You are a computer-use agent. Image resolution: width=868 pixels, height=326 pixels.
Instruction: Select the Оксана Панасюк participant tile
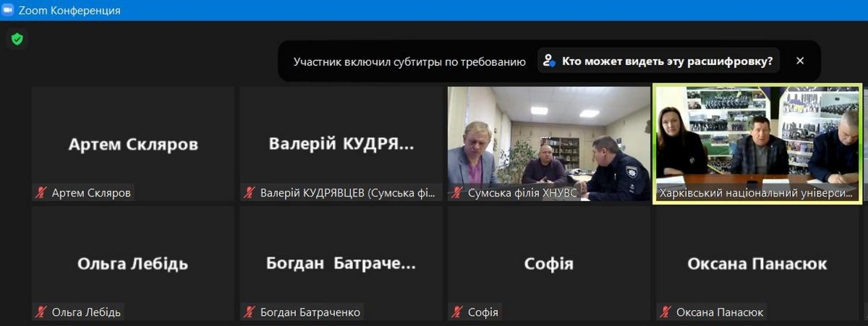pos(757,263)
